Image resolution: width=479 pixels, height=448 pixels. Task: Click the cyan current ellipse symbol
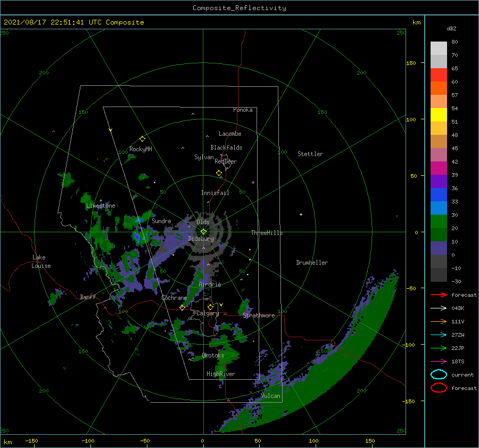pos(439,374)
